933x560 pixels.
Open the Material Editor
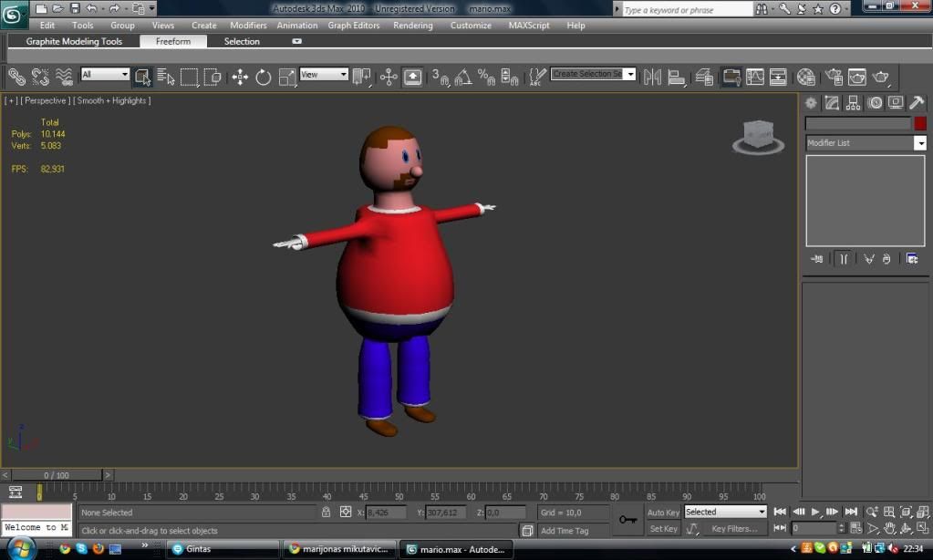(805, 77)
